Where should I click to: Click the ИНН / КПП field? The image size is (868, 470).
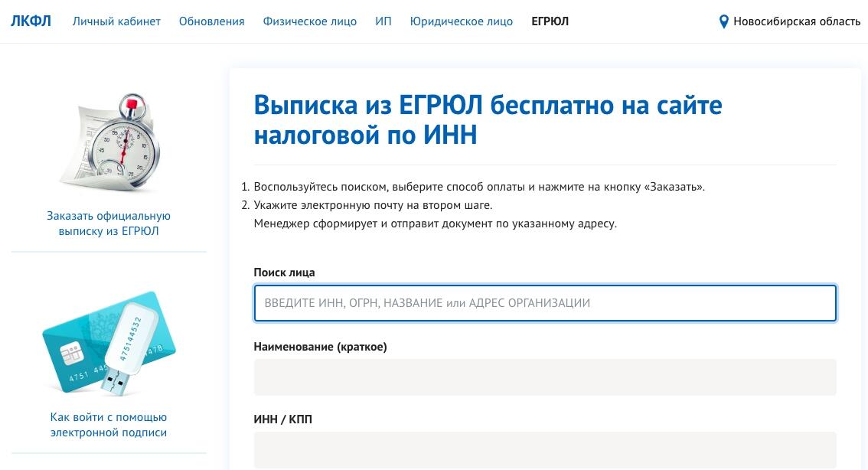click(544, 450)
